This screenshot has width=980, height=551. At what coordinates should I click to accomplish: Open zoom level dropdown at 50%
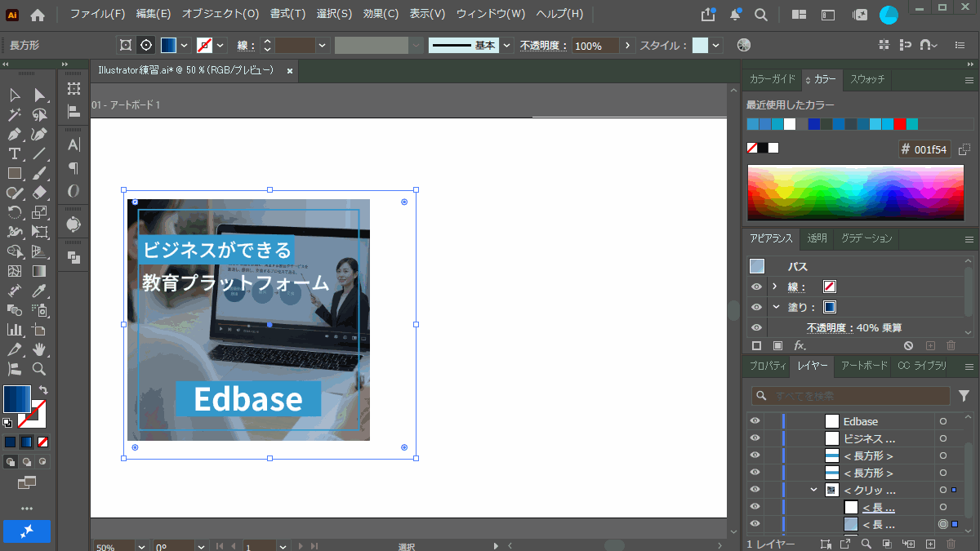[141, 547]
